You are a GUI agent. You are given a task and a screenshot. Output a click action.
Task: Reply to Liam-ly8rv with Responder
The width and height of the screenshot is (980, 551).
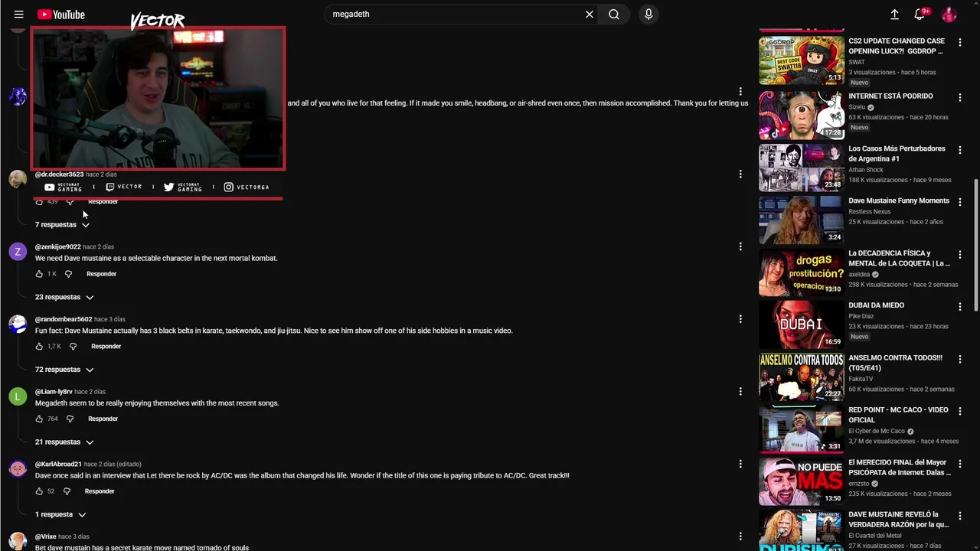[103, 419]
